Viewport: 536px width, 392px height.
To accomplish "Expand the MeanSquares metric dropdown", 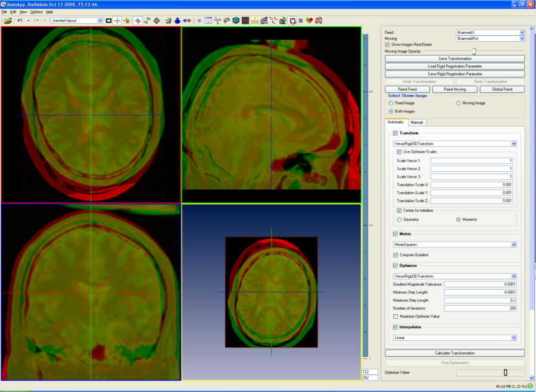I will point(513,244).
